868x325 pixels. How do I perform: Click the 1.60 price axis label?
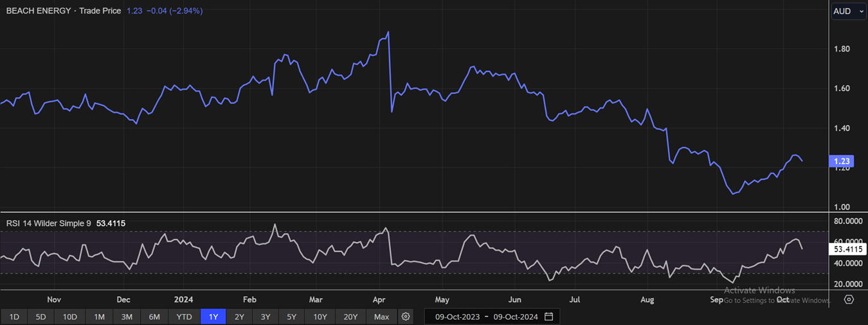(x=842, y=89)
